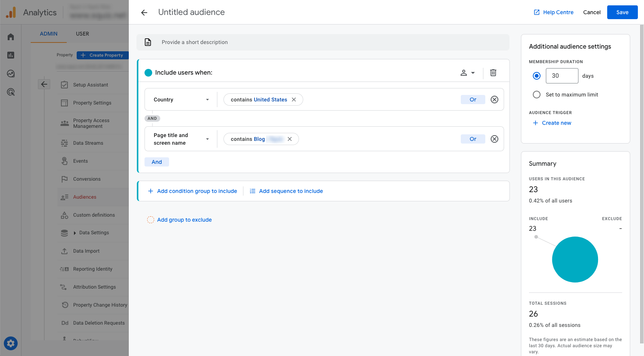644x356 pixels.
Task: Select 'Set to maximum limit' radio option
Action: click(537, 95)
